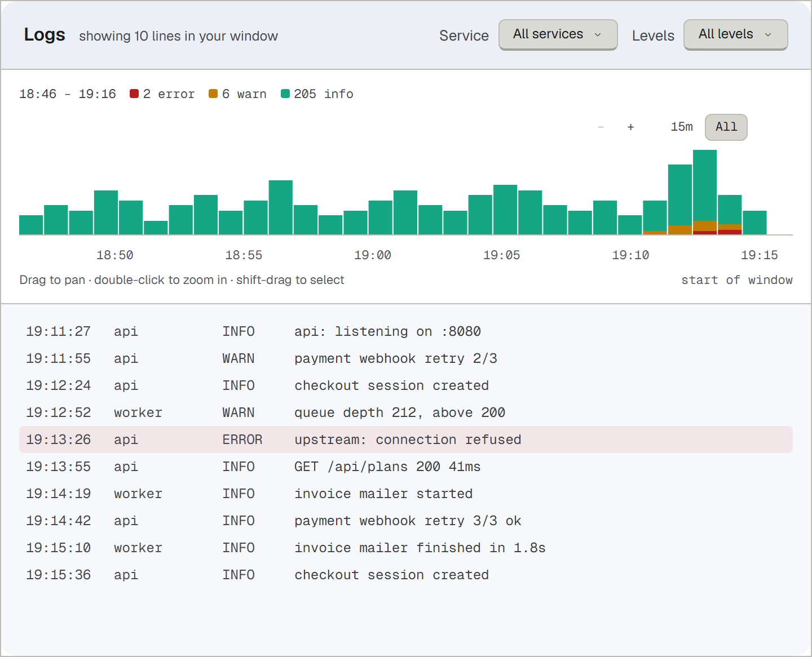The image size is (812, 657).
Task: Open the All services dropdown
Action: [558, 34]
